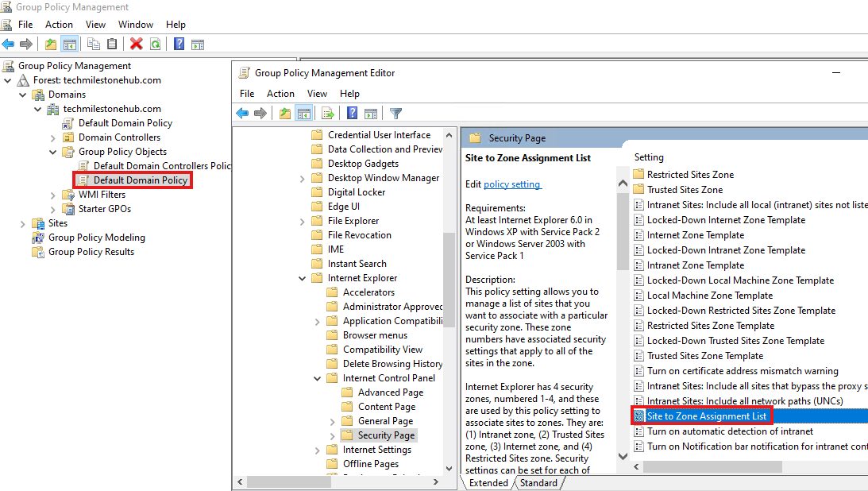Select the Security Page folder in tree
This screenshot has width=868, height=491.
[379, 435]
